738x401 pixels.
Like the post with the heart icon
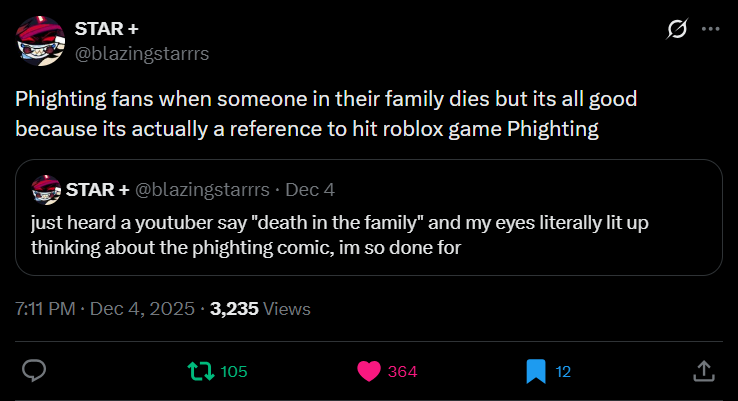click(368, 371)
